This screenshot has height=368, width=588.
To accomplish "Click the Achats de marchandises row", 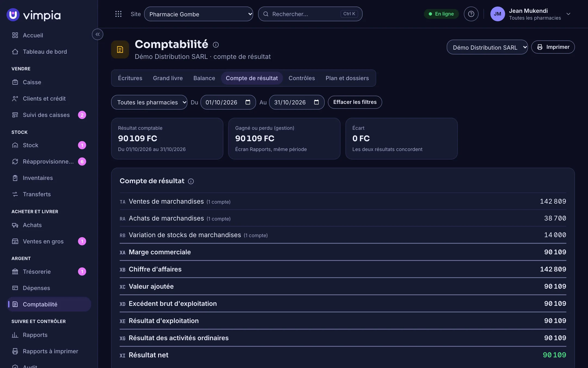I will [343, 218].
